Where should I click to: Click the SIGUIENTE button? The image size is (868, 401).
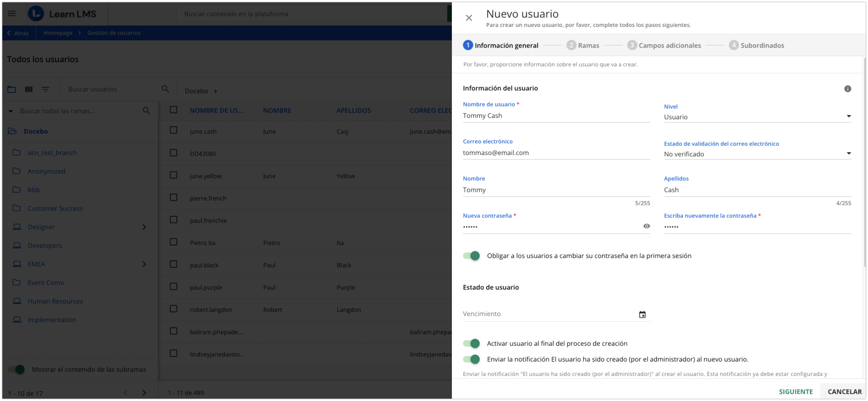[796, 391]
